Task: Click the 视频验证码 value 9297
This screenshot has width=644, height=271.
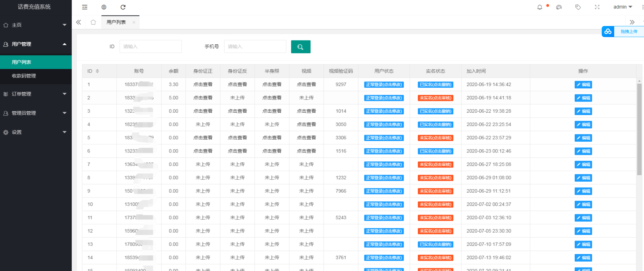Action: tap(341, 84)
